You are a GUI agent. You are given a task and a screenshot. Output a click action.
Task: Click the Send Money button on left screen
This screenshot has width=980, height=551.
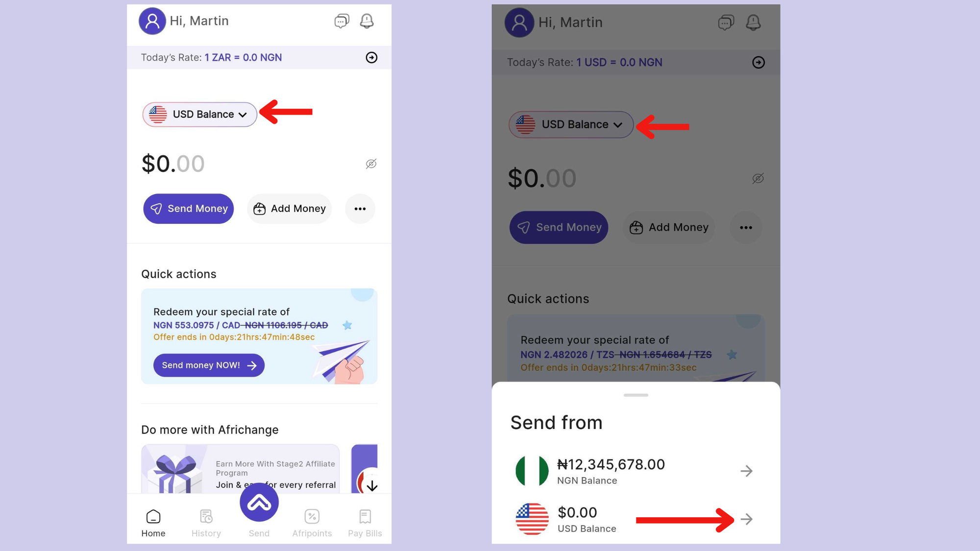click(x=189, y=209)
